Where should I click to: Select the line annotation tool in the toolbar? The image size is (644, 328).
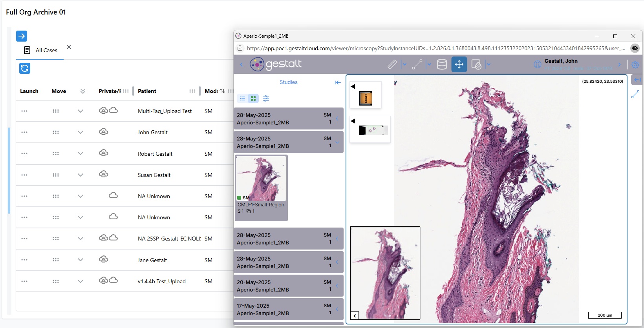417,64
